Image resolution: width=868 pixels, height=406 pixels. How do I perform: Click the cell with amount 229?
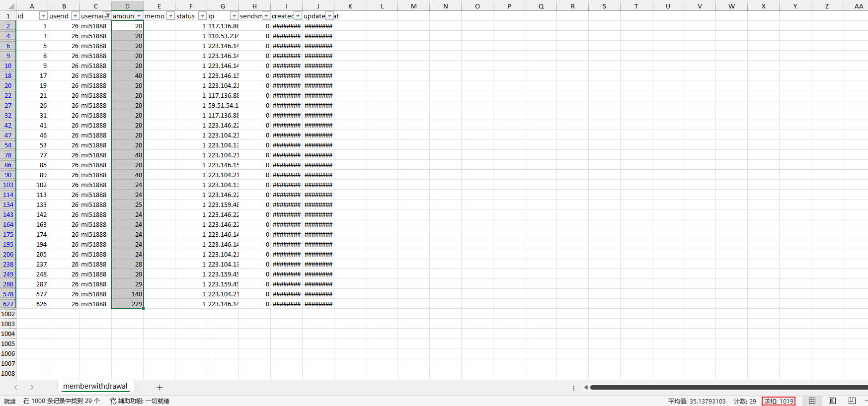click(128, 304)
